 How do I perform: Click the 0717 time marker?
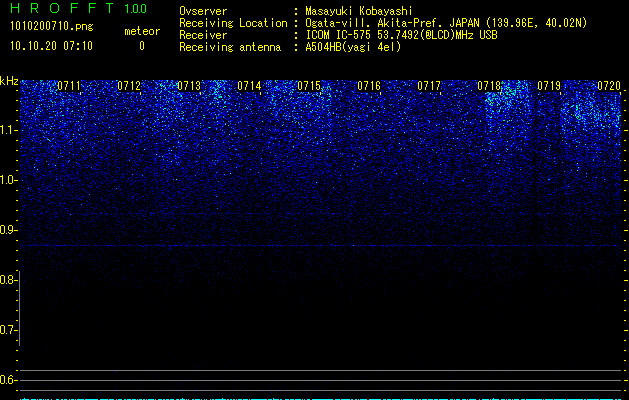pos(429,86)
